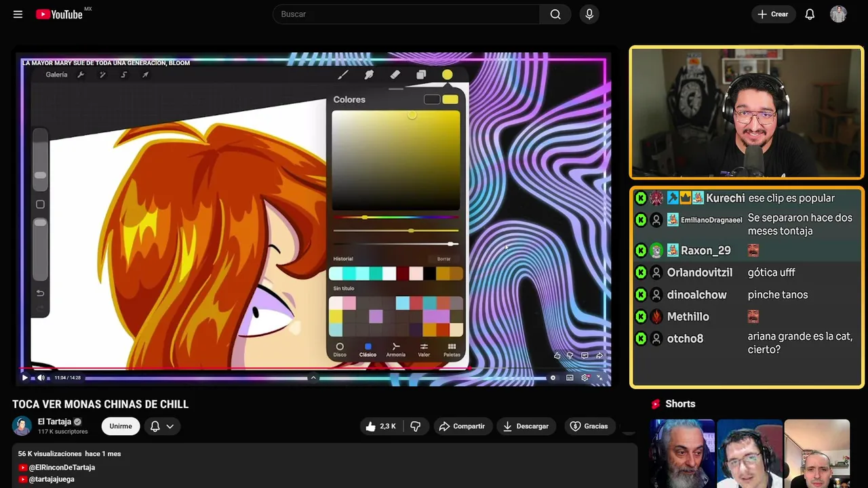Switch to the Armonía color tab
Screen dimensions: 868x488
tap(395, 350)
